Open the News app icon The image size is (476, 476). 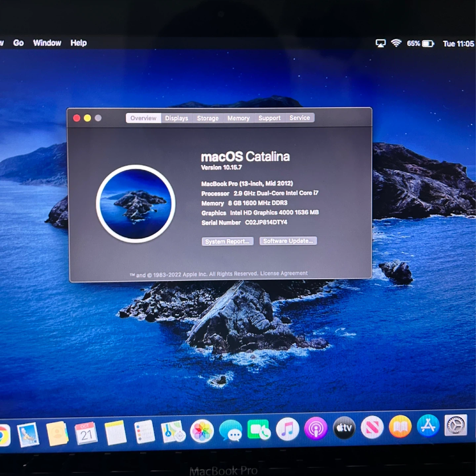point(372,427)
